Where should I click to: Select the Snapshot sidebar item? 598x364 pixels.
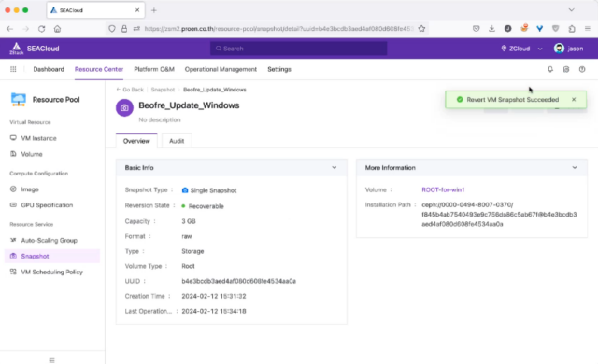[x=52, y=257]
